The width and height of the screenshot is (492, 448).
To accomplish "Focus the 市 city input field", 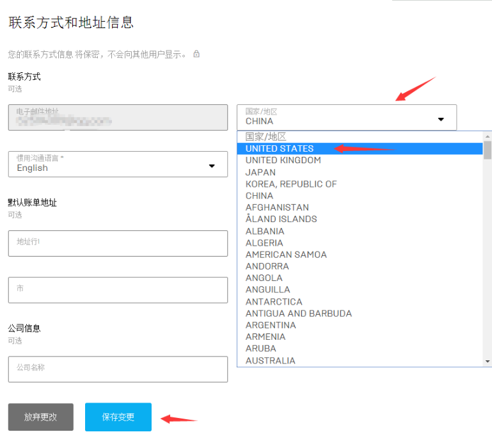I will (x=118, y=290).
